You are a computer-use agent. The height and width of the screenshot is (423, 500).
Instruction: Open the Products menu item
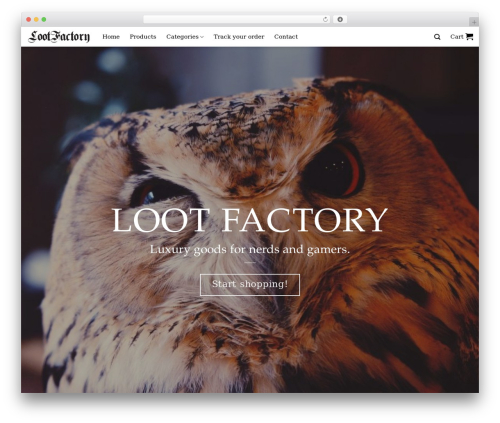click(143, 37)
